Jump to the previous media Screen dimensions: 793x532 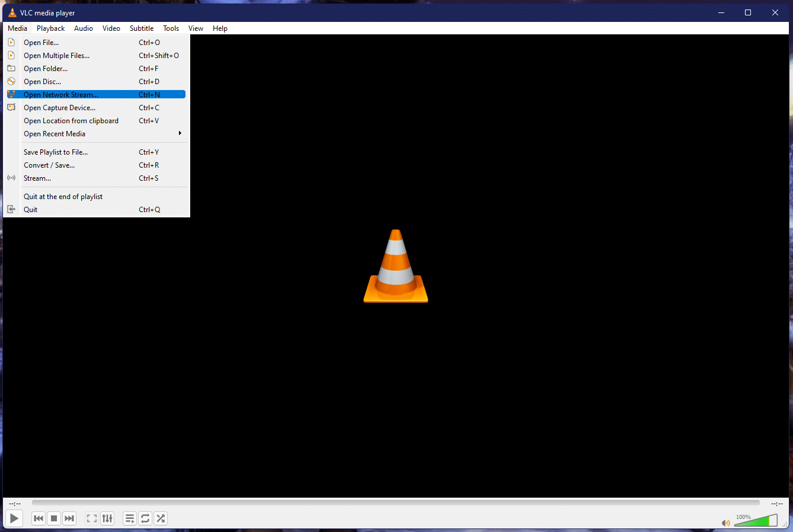pyautogui.click(x=38, y=518)
